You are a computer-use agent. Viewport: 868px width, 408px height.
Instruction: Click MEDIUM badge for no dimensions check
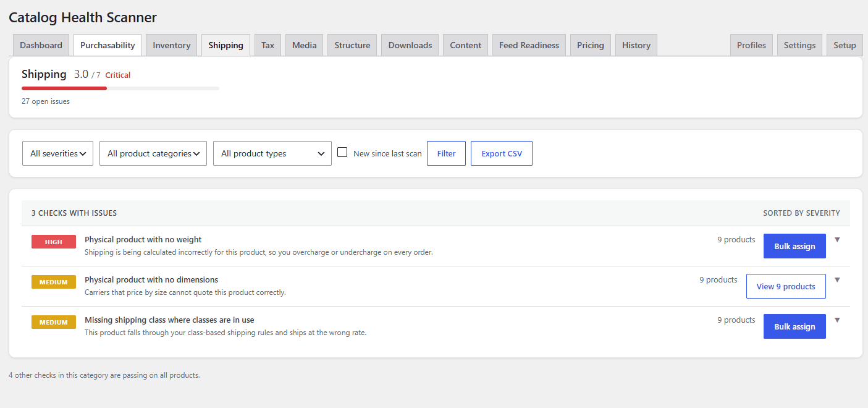(x=54, y=282)
